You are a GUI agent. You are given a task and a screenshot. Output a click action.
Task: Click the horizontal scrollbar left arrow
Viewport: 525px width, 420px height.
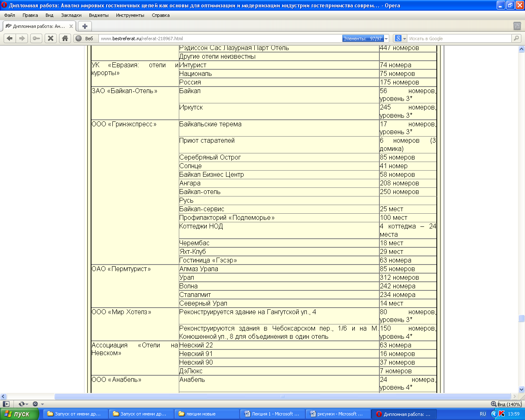point(3,397)
